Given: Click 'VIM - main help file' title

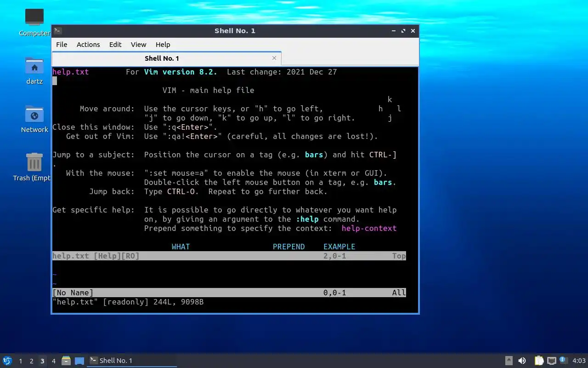Looking at the screenshot, I should (x=208, y=90).
